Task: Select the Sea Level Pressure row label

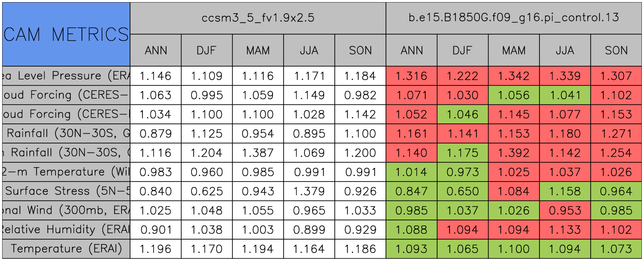Action: click(x=66, y=76)
